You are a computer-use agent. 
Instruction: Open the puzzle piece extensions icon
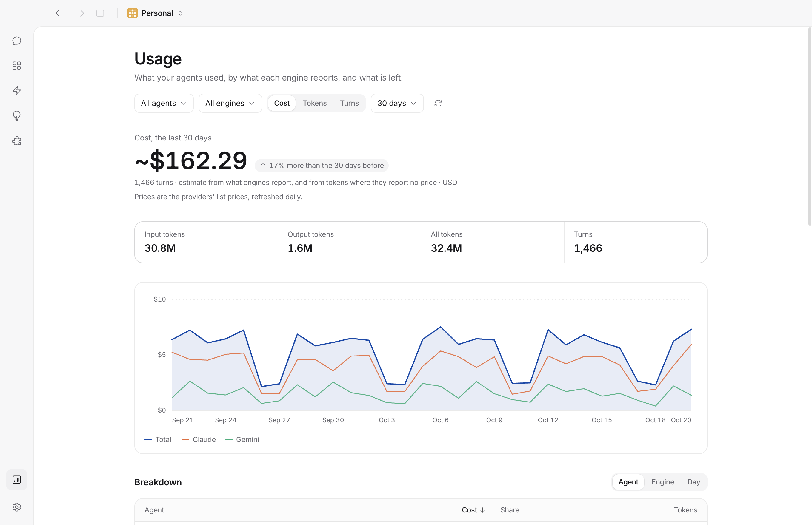17,141
